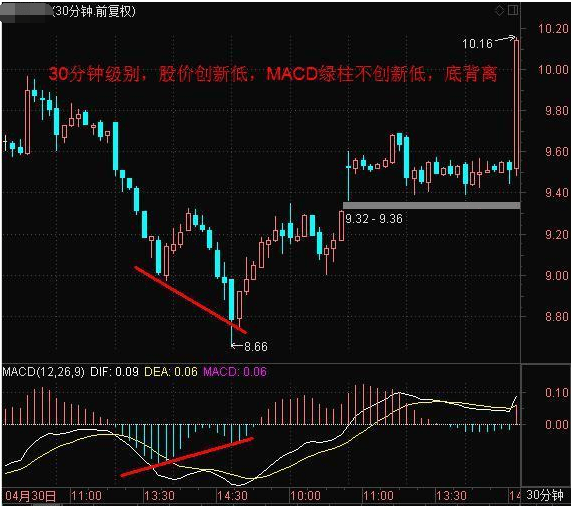Select the 10.16 high price marker
The height and width of the screenshot is (507, 577).
(477, 44)
